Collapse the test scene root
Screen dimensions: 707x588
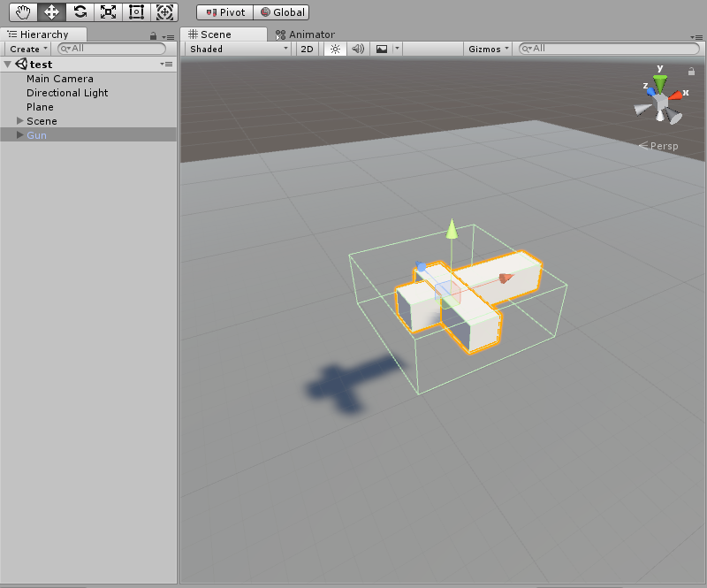click(7, 65)
